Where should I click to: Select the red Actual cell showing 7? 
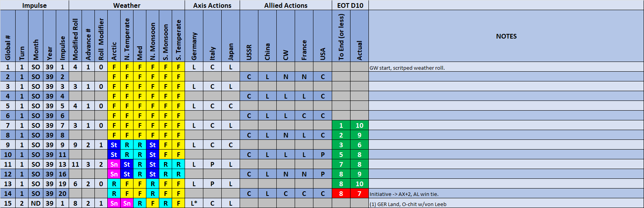tap(359, 194)
